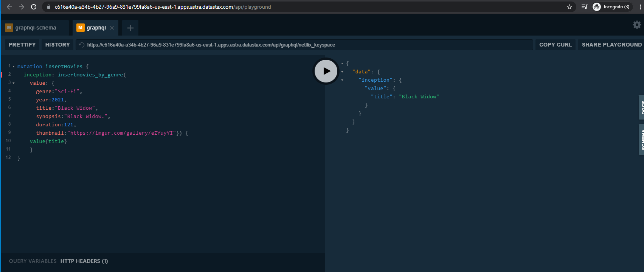Prettify the query
The width and height of the screenshot is (644, 272).
(x=22, y=45)
